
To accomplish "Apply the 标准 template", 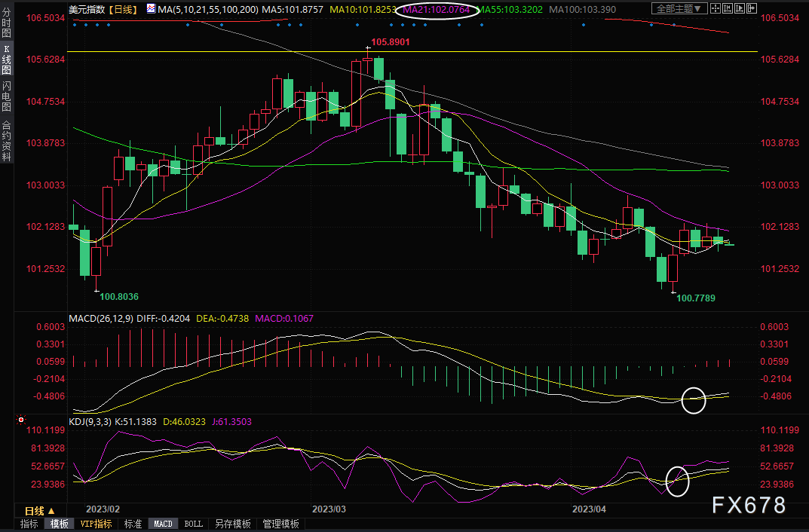I will pos(133,524).
